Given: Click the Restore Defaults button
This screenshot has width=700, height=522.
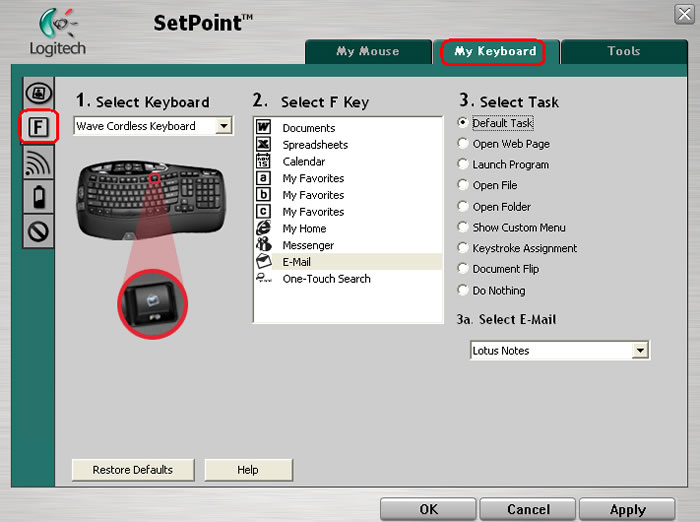Looking at the screenshot, I should point(133,470).
